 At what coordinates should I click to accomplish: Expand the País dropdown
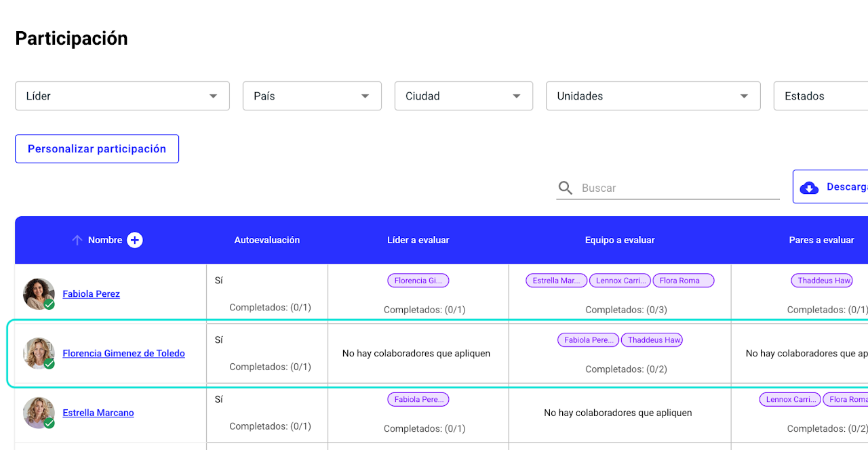[x=312, y=96]
